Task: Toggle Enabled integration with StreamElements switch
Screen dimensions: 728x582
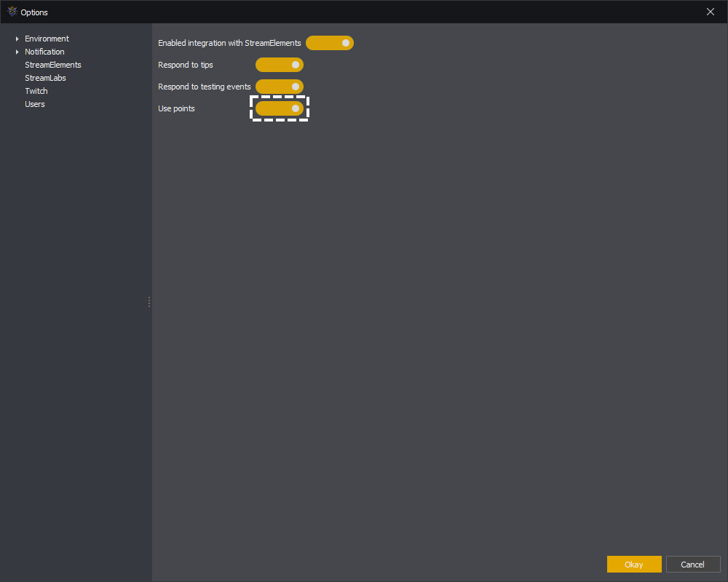Action: [330, 43]
